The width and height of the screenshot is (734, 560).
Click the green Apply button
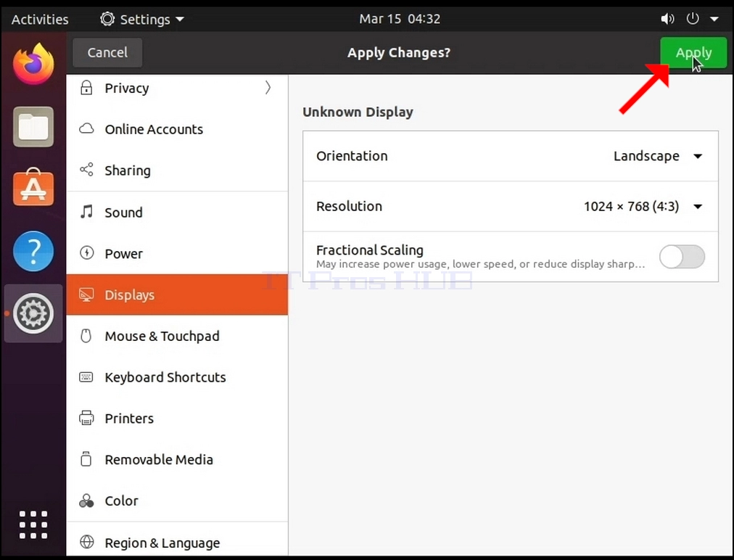pos(693,52)
